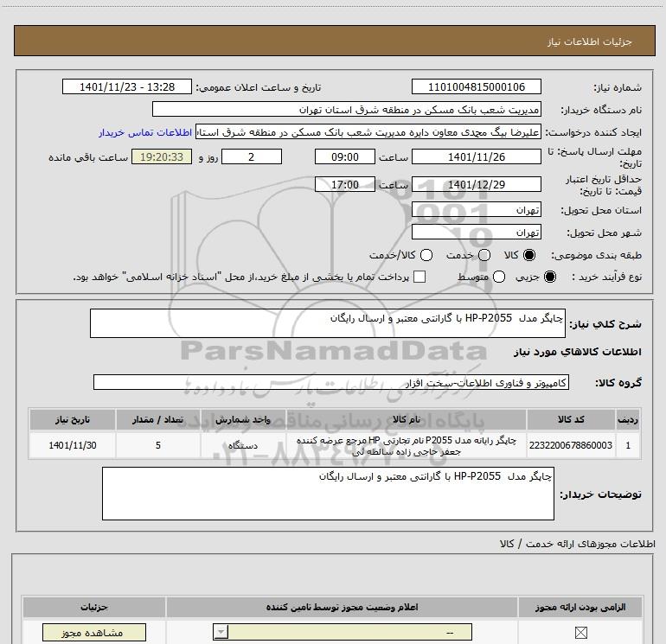666x644 pixels.
Task: Click the announcement date field 1401/11/23 - 13:28
Action: click(x=127, y=86)
